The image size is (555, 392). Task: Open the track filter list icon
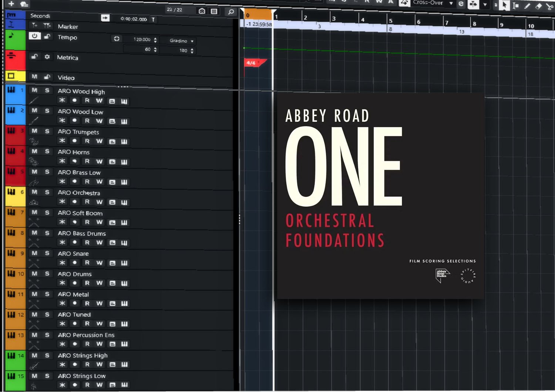[214, 11]
